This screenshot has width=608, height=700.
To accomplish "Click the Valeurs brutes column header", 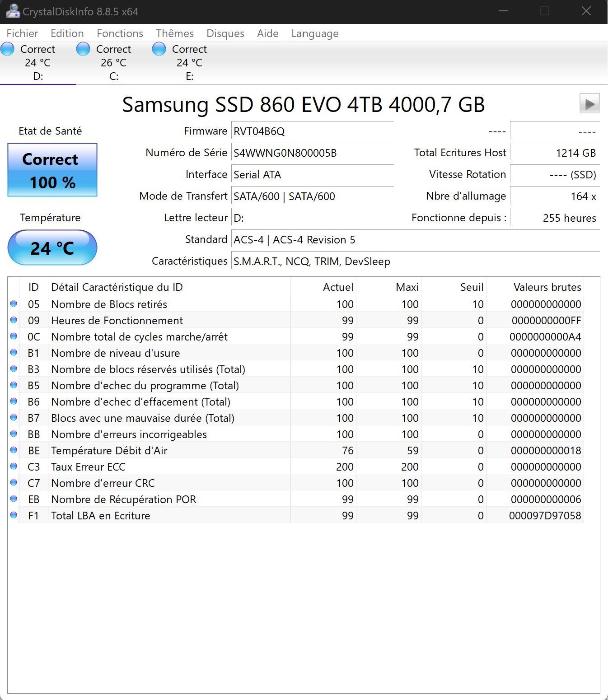I will [x=535, y=287].
